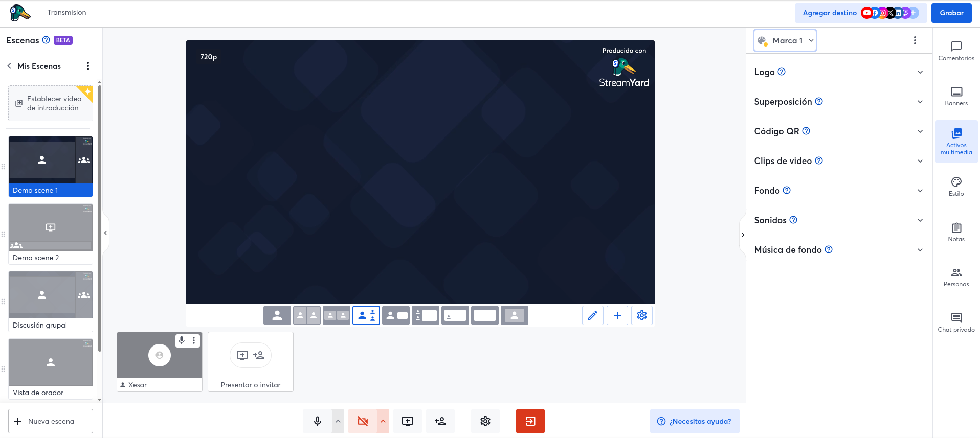
Task: Open the Personas panel
Action: (956, 277)
